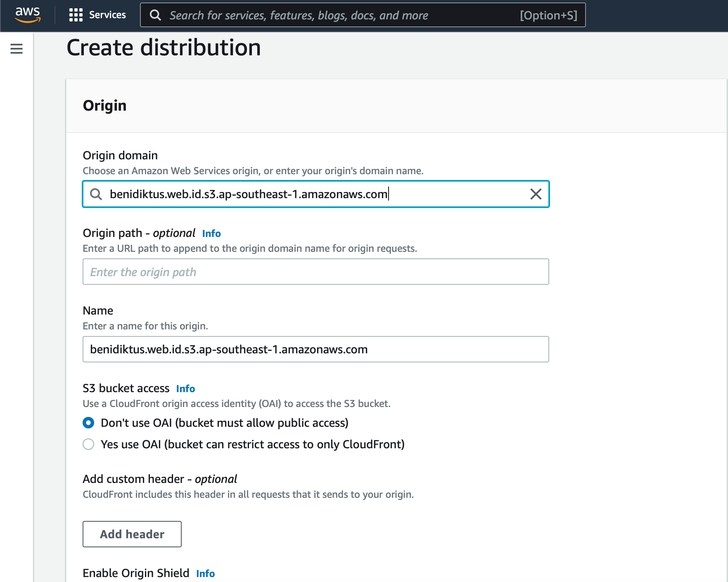Open the hamburger side navigation menu
Viewport: 728px width, 582px height.
tap(17, 49)
